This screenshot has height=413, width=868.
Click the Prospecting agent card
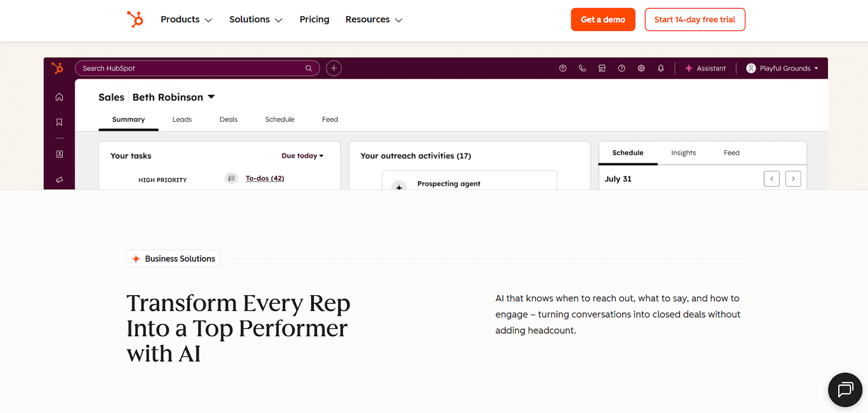pyautogui.click(x=469, y=181)
